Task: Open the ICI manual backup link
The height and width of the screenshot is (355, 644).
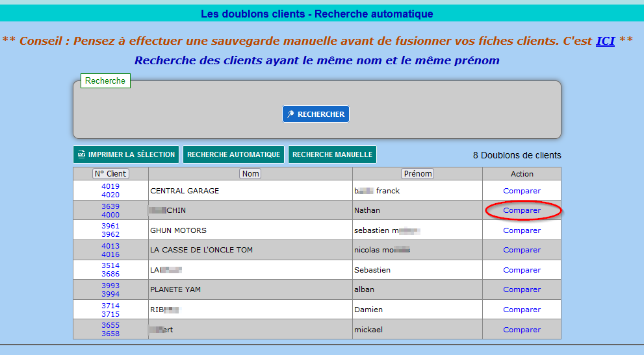Action: click(605, 41)
